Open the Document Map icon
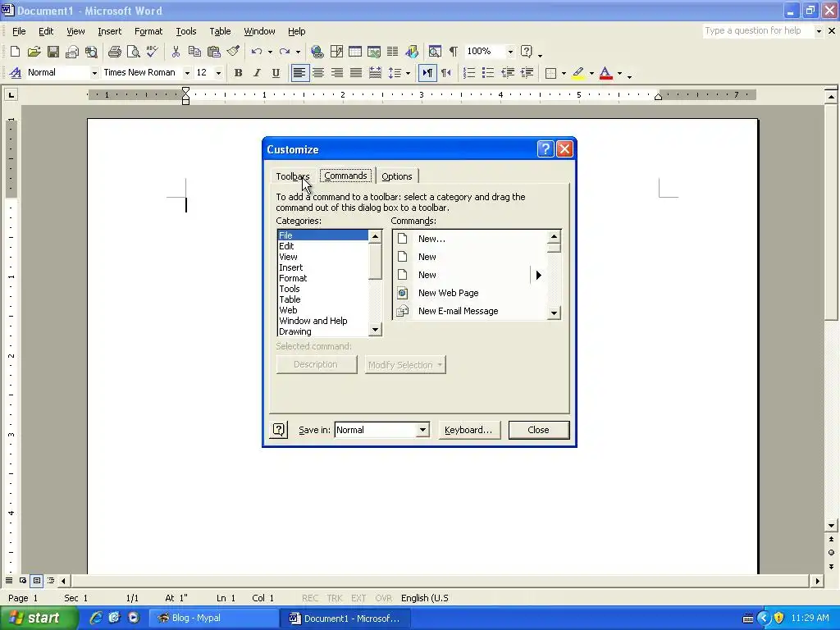The image size is (840, 630). pyautogui.click(x=435, y=52)
